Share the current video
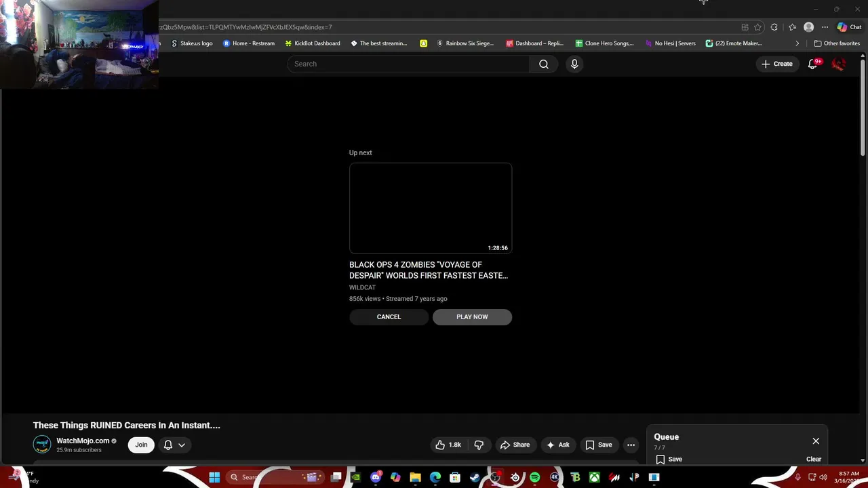 [515, 445]
